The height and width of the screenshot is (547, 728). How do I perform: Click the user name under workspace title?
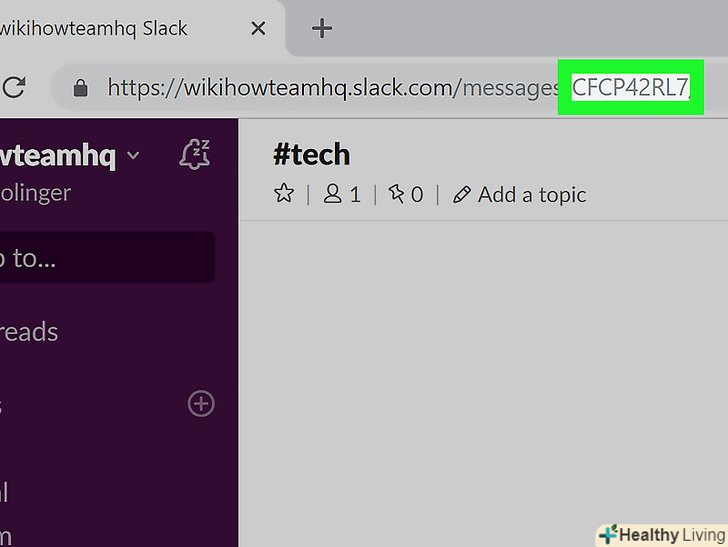pos(36,193)
